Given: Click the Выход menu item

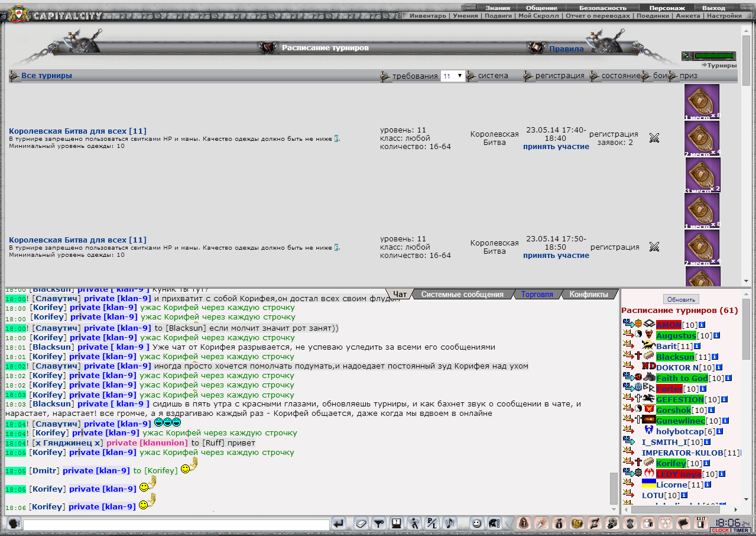Looking at the screenshot, I should 713,8.
